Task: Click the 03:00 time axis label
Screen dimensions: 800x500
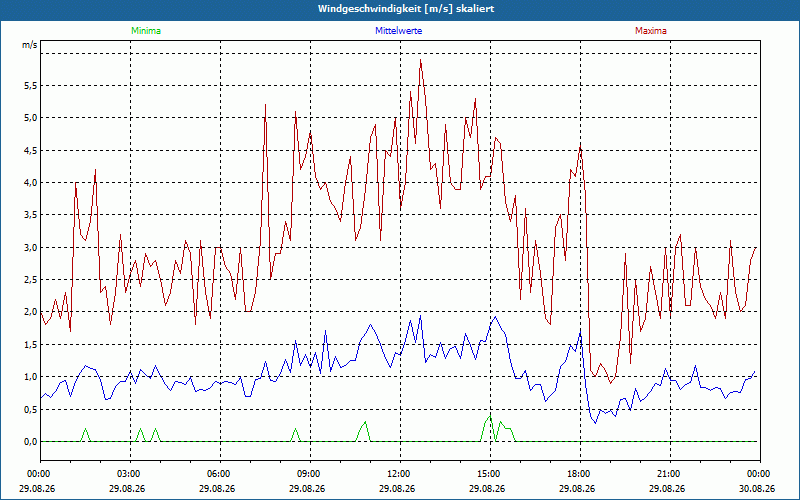Action: coord(131,474)
